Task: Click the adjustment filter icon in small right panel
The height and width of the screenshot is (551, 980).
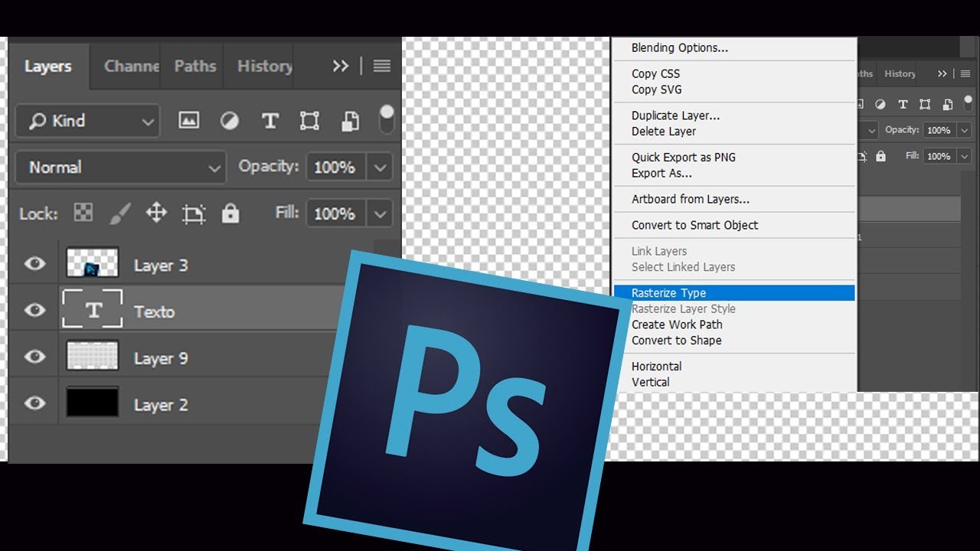Action: click(x=880, y=104)
